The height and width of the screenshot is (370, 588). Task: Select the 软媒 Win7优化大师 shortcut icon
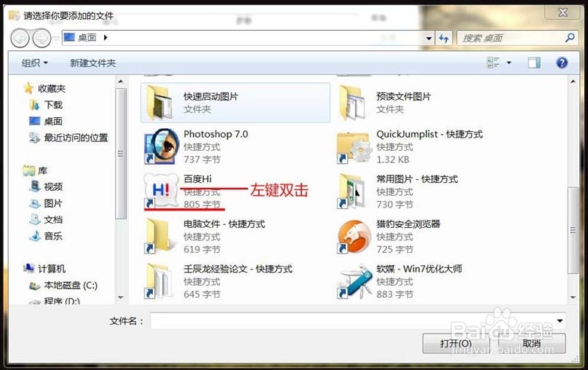click(x=354, y=281)
